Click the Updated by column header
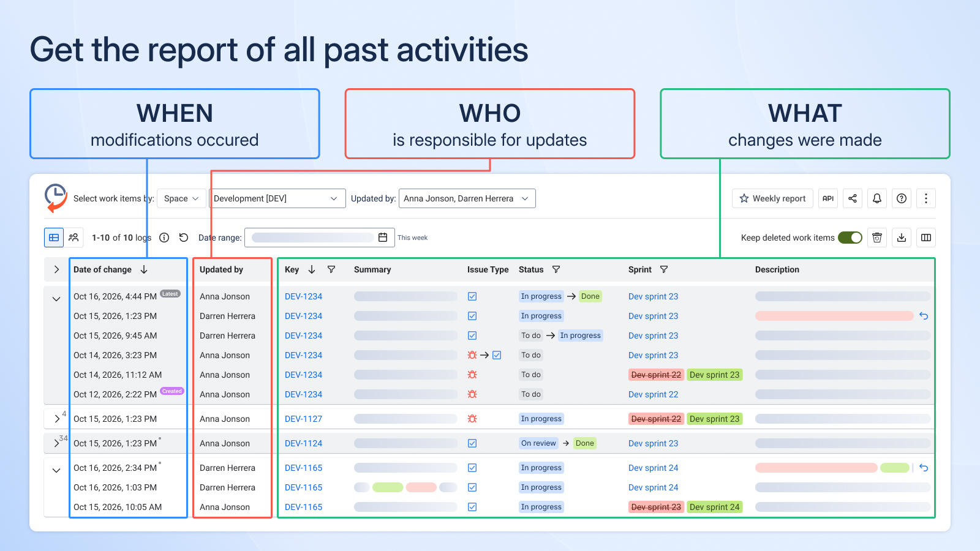Viewport: 980px width, 551px height. click(x=221, y=269)
